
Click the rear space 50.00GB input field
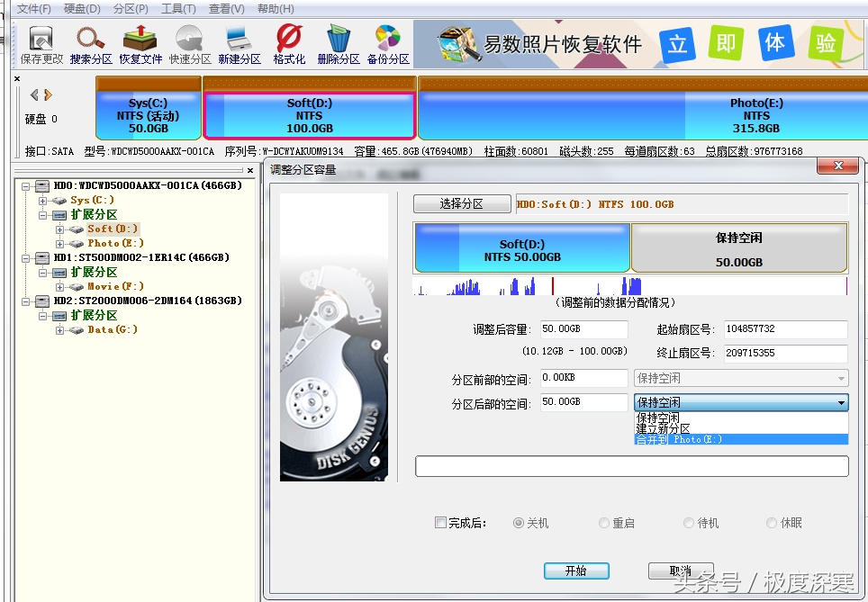583,402
